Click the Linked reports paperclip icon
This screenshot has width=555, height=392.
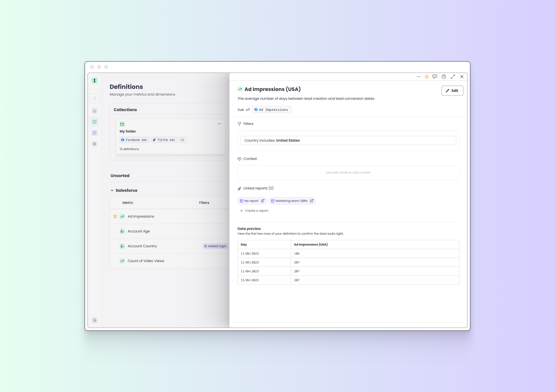[239, 188]
